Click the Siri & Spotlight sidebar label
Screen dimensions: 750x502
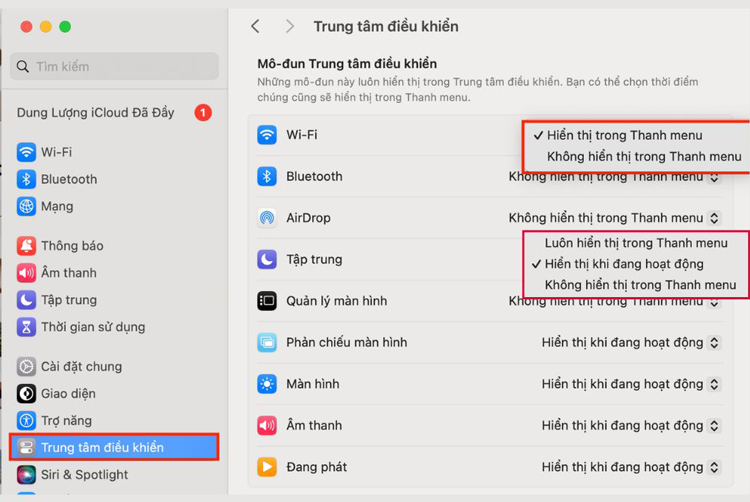pyautogui.click(x=84, y=475)
